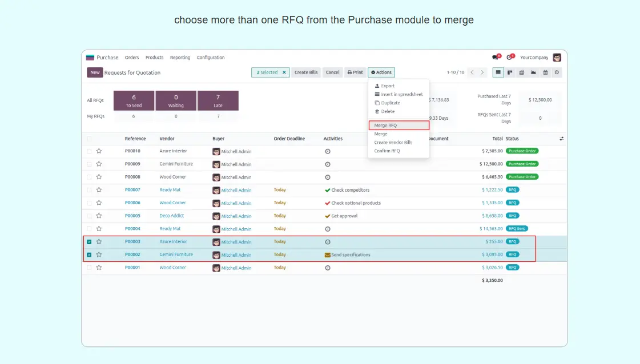
Task: Choose Merge RFQ from Actions menu
Action: tap(385, 126)
